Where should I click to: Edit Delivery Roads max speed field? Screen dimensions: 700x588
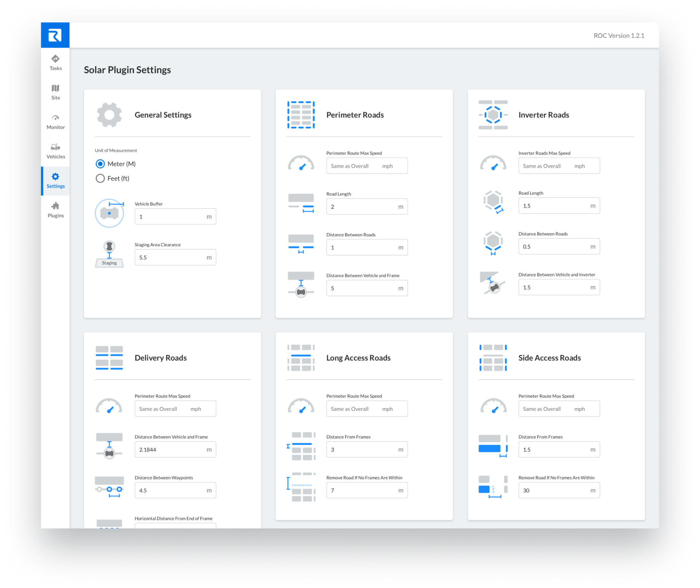pos(175,409)
